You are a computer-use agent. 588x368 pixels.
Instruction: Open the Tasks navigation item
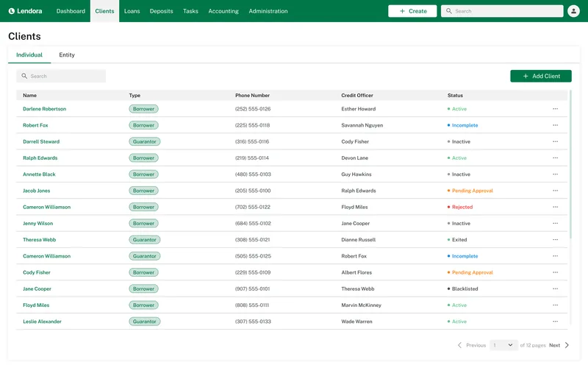click(x=190, y=11)
